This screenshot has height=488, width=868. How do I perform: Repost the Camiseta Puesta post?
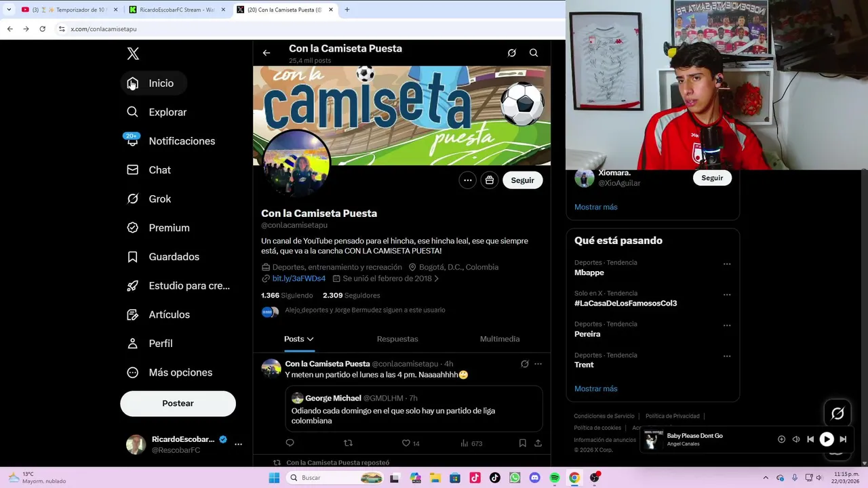tap(348, 443)
